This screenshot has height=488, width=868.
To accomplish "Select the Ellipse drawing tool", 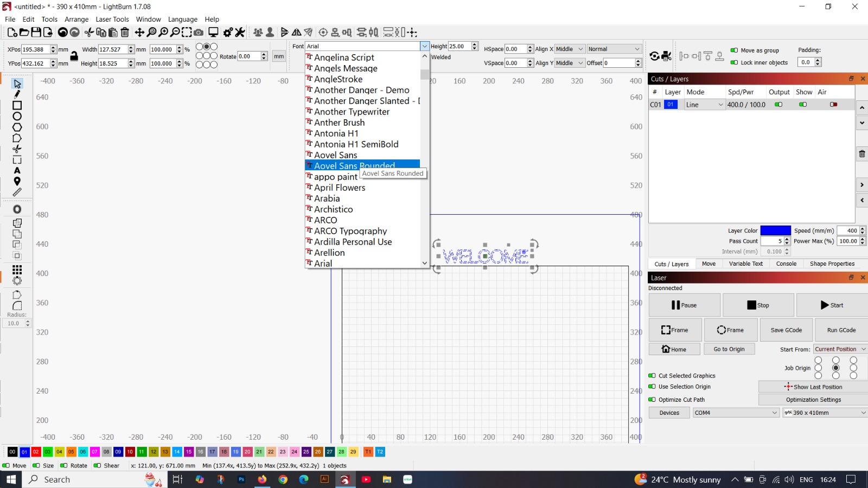I will (17, 116).
